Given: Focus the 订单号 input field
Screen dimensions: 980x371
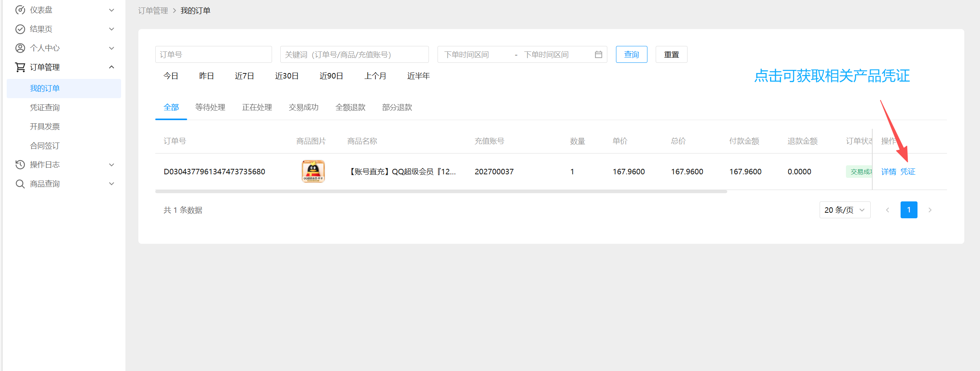Looking at the screenshot, I should (213, 55).
